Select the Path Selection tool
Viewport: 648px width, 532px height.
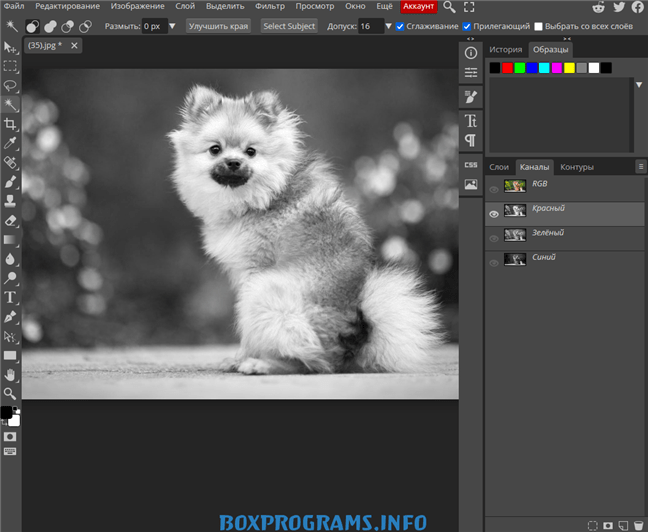click(x=10, y=336)
